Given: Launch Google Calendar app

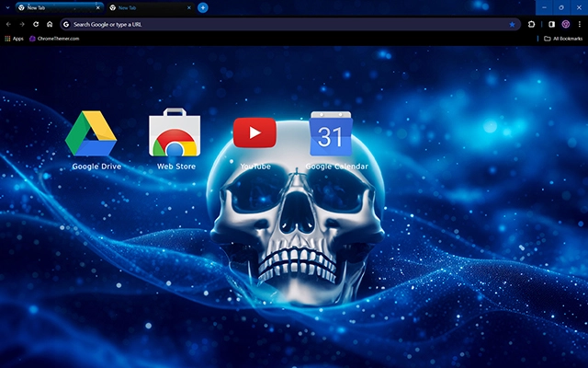Looking at the screenshot, I should click(331, 133).
